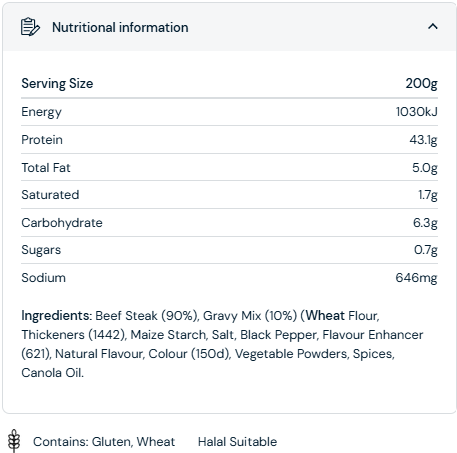Image resolution: width=457 pixels, height=453 pixels.
Task: Click the clipboard notes icon
Action: click(30, 27)
